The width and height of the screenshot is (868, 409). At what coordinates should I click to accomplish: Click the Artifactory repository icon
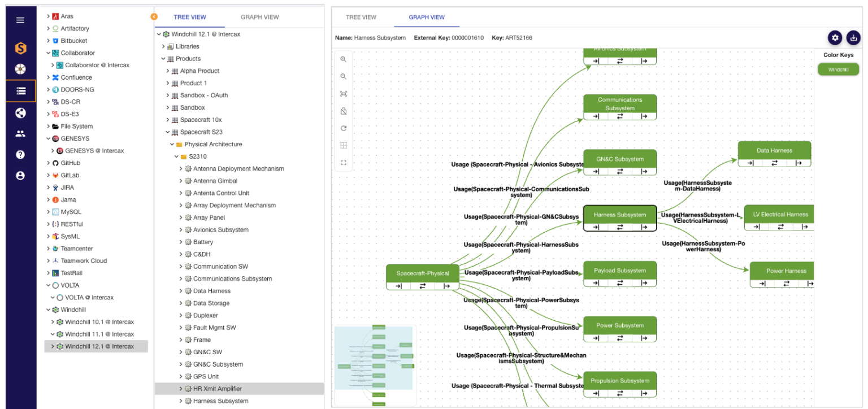pyautogui.click(x=55, y=28)
